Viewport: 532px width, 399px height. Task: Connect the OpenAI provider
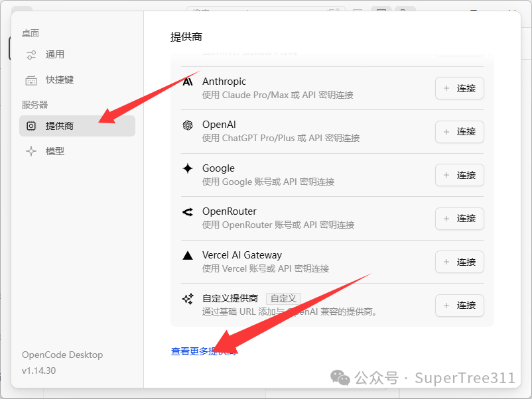(x=460, y=131)
